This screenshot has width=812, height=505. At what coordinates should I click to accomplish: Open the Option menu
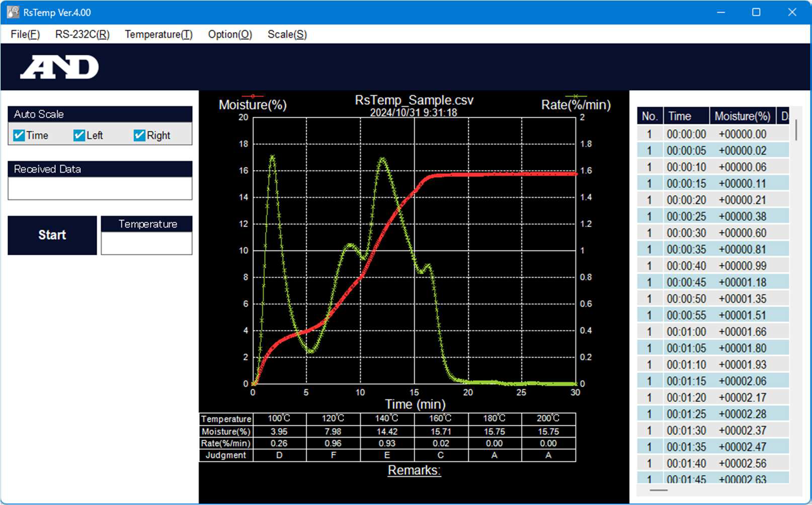pos(230,34)
